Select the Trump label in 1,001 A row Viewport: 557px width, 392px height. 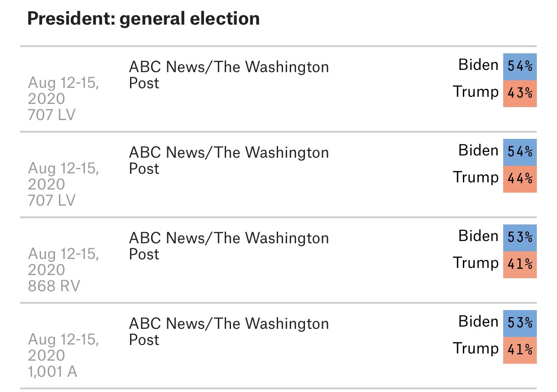475,349
